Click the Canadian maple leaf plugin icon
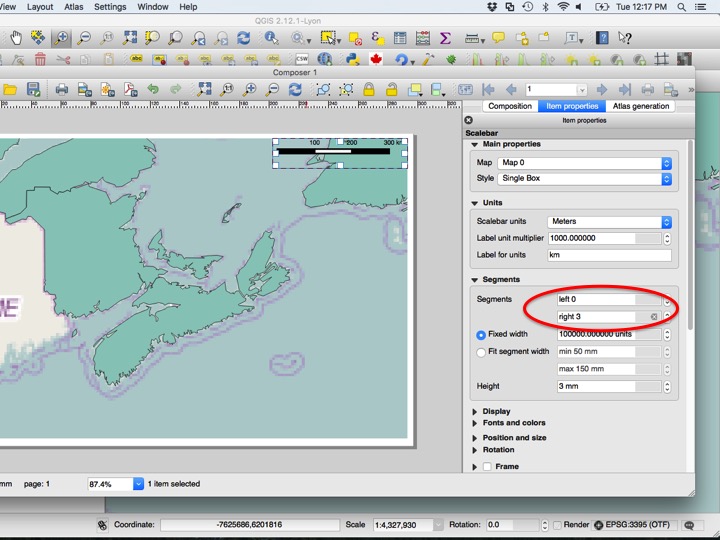 click(x=376, y=59)
